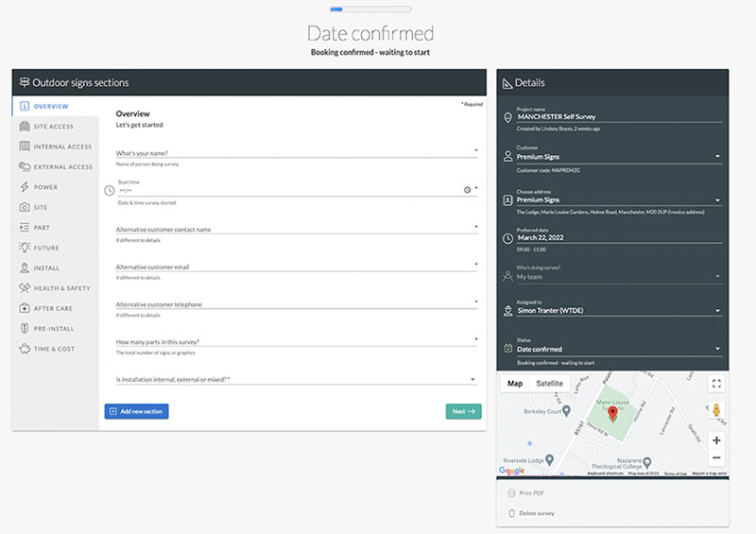Screen dimensions: 756x534
Task: Select the Overview info icon in sidebar
Action: coord(25,106)
